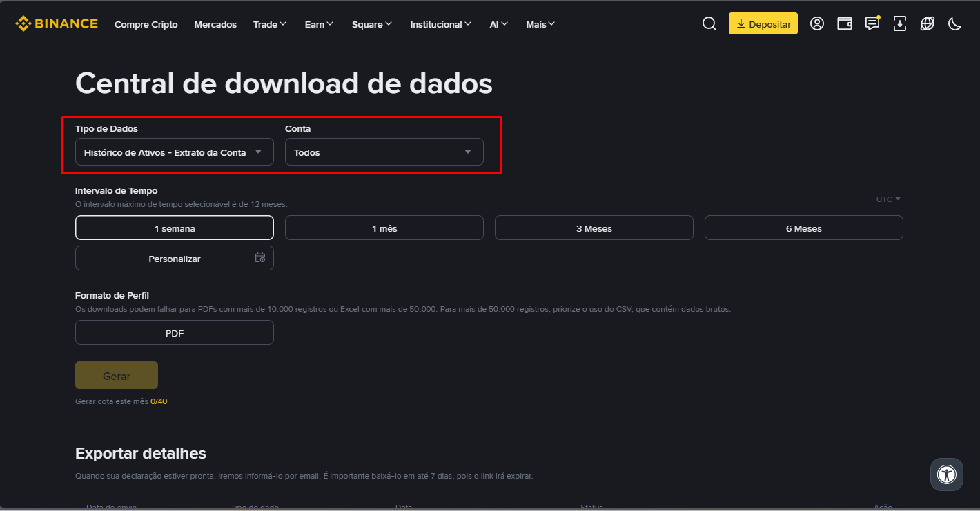Change the UTC timezone dropdown
The height and width of the screenshot is (511, 980).
coord(888,199)
